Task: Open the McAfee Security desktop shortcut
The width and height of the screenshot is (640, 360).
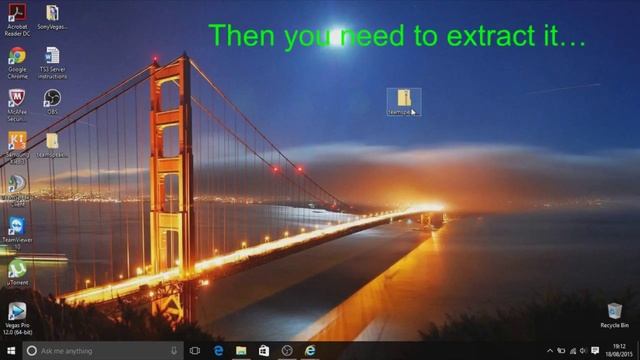Action: (17, 105)
